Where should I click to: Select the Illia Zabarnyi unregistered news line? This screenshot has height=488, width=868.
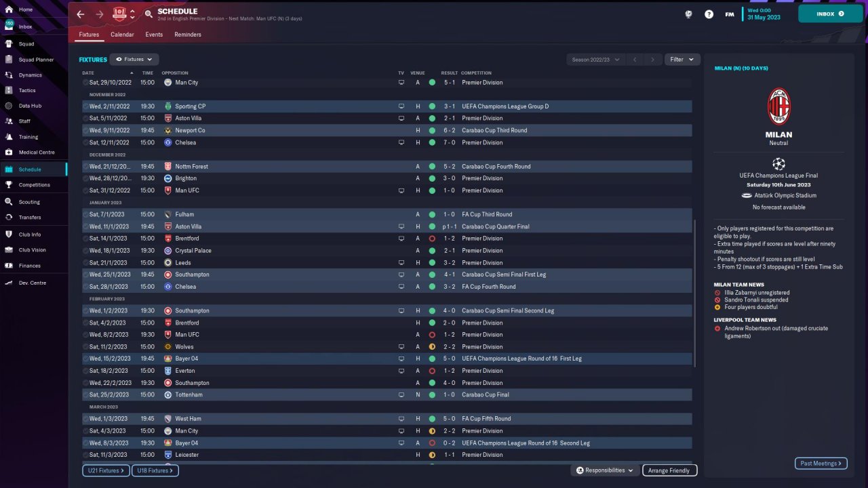coord(756,293)
